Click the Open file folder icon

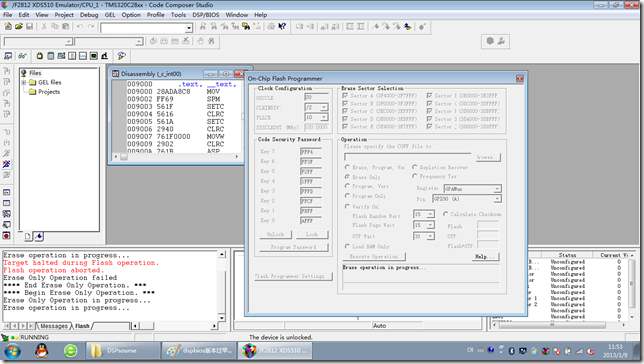pyautogui.click(x=18, y=27)
